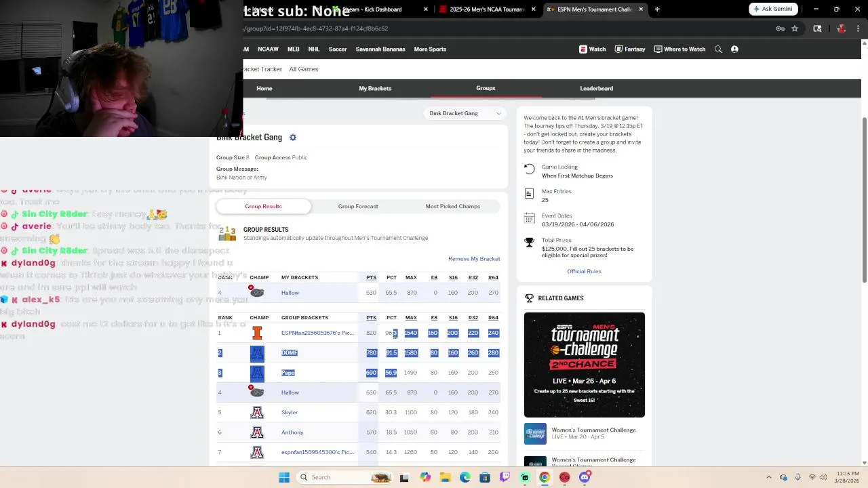
Task: Click the page vertical scrollbar
Action: click(x=864, y=200)
